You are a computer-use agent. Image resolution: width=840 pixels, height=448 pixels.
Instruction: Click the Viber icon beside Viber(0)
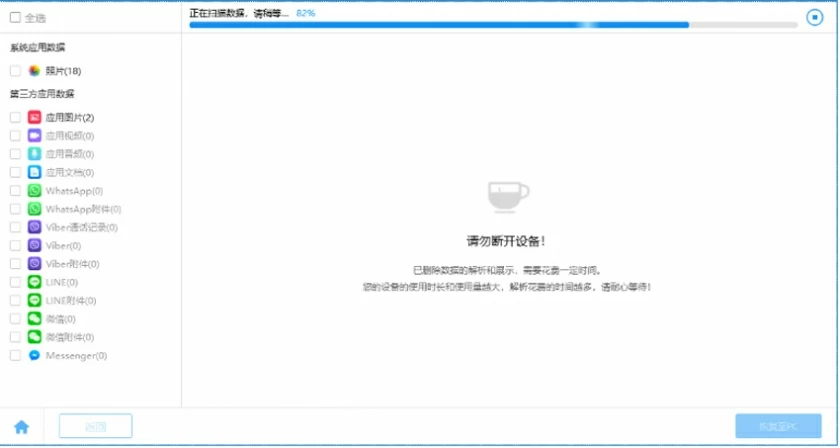coord(34,245)
